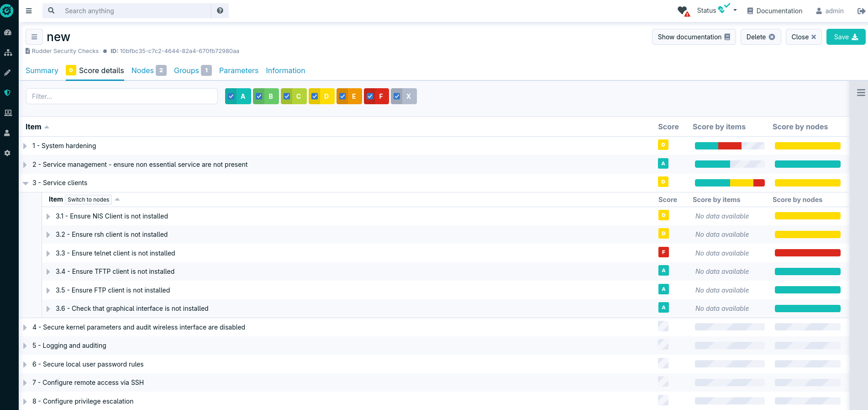This screenshot has width=868, height=410.
Task: Open the security shield sidebar icon
Action: pos(7,93)
